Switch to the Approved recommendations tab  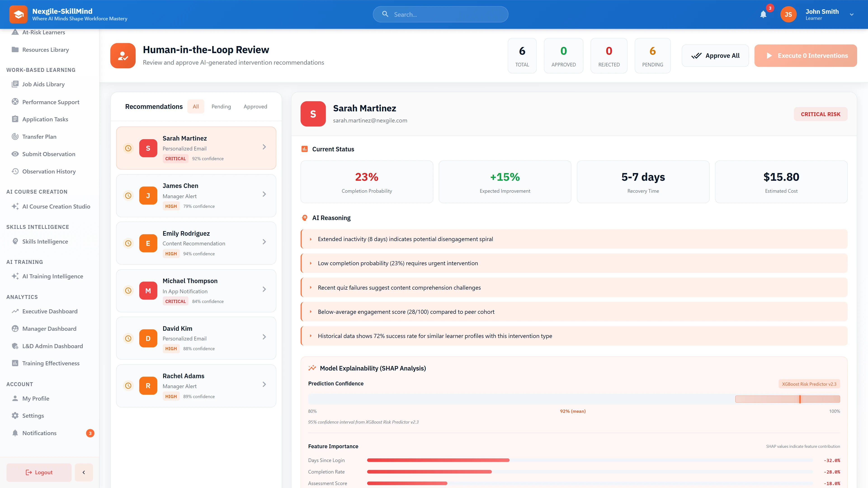255,106
